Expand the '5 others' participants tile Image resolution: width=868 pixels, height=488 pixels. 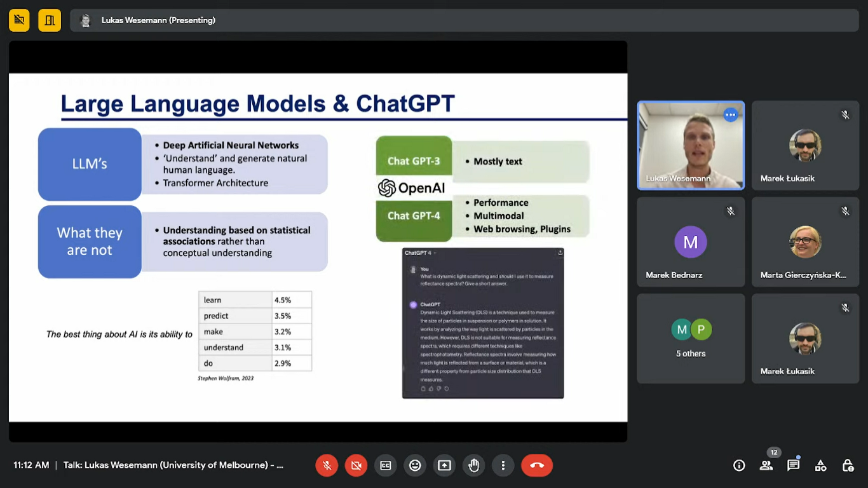[x=691, y=338]
